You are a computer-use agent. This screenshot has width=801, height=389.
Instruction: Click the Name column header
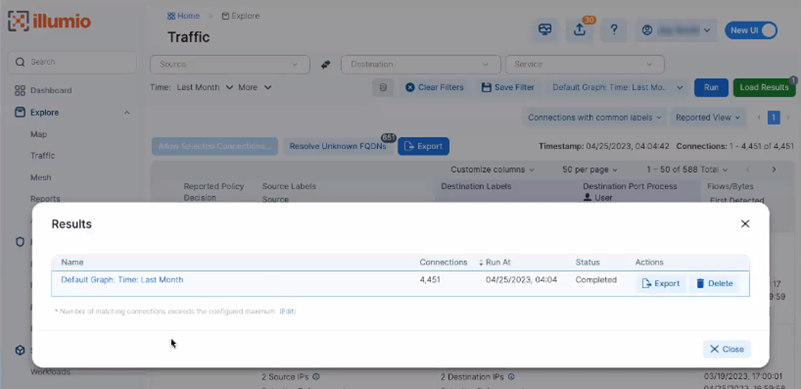[x=72, y=262]
